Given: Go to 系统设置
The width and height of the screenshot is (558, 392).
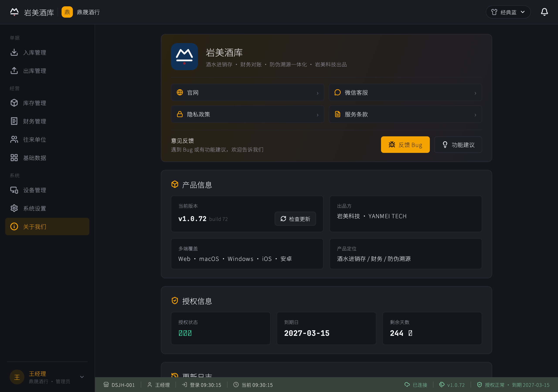Looking at the screenshot, I should [x=47, y=208].
